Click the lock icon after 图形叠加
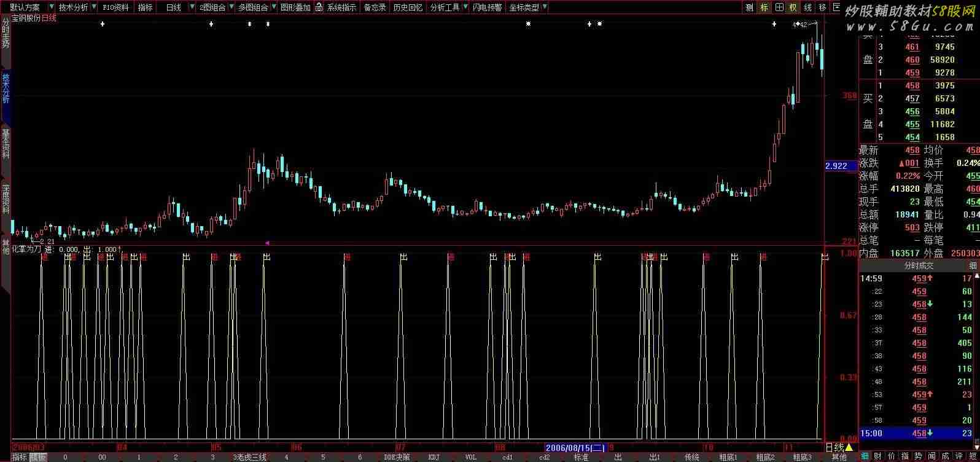This screenshot has height=462, width=980. [318, 7]
